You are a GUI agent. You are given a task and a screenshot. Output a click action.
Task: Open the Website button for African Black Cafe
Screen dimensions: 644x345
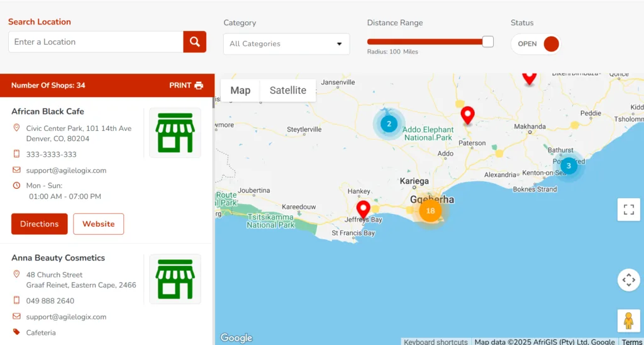[x=99, y=224]
